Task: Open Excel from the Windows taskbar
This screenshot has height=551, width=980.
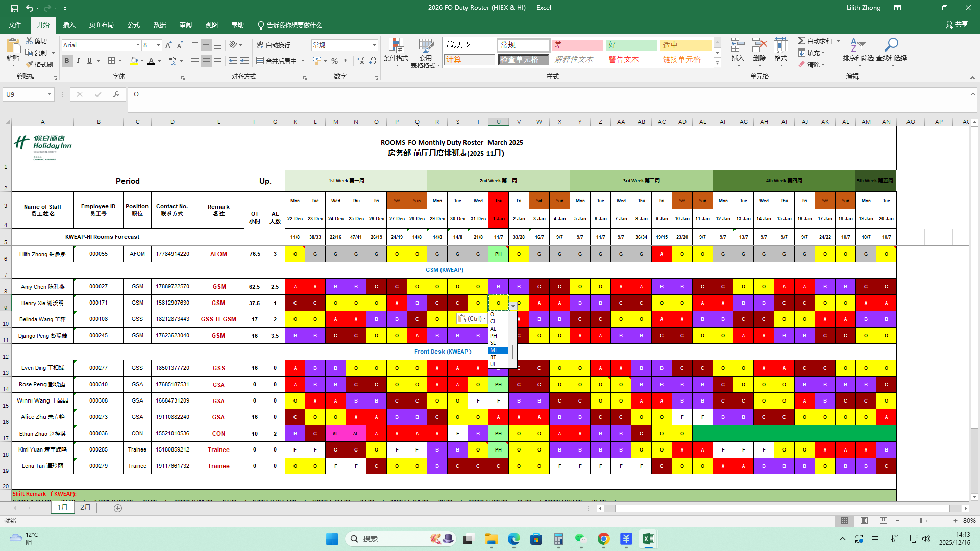Action: (648, 539)
